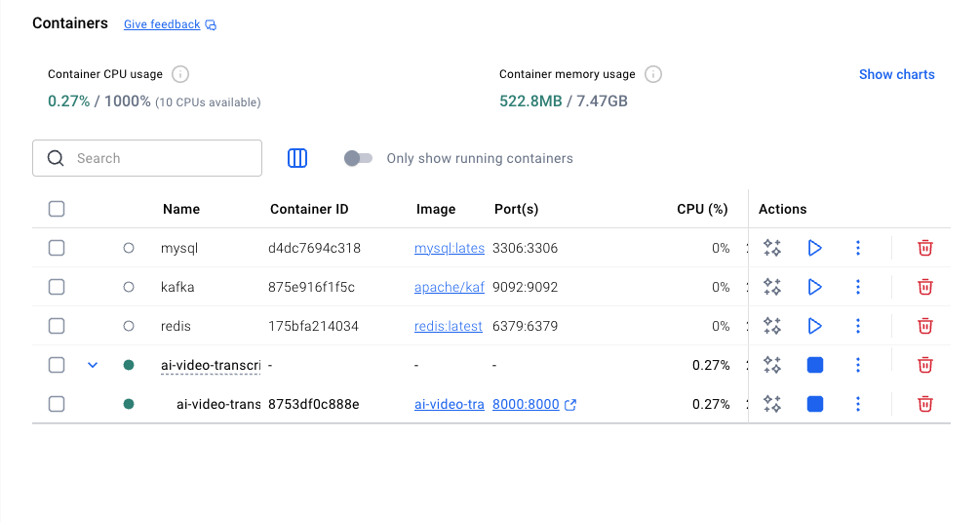Screen dimensions: 980x522
Task: Open more options for the ai-video-transcri group
Action: (857, 365)
